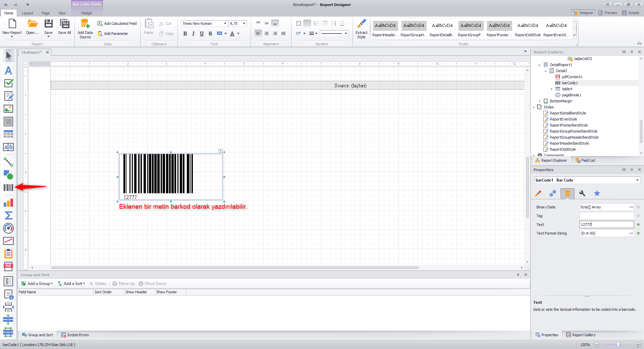Toggle Strikethrough font formatting
644x349 pixels.
pos(210,34)
